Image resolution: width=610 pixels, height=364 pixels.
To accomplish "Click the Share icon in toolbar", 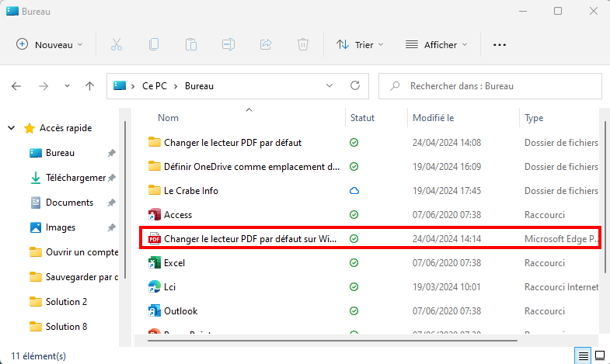I will coord(266,44).
